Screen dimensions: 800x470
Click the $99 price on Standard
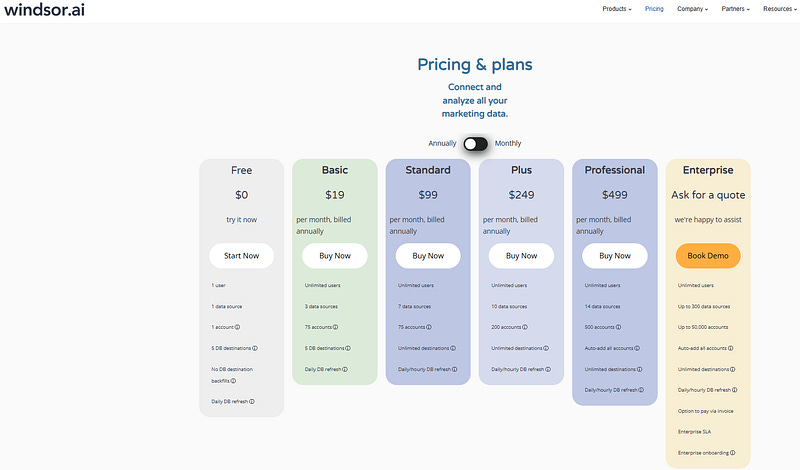click(x=428, y=195)
